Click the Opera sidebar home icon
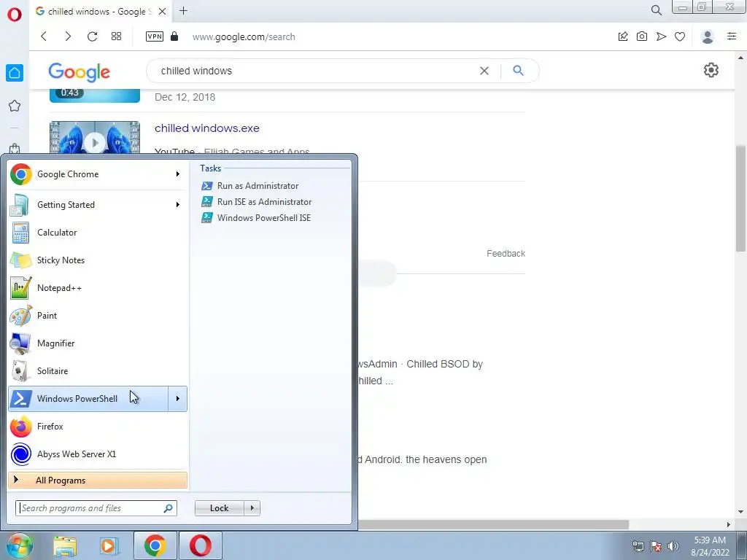 (15, 73)
